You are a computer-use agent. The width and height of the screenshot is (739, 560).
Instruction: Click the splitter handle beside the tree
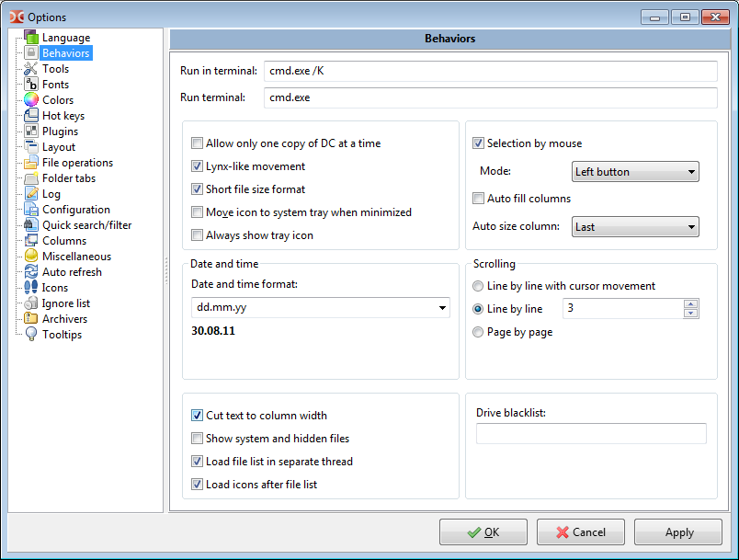coord(166,271)
